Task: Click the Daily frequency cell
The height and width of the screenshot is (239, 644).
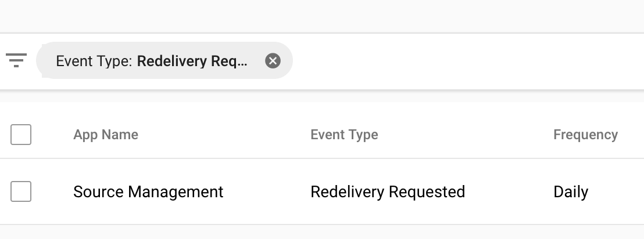Action: pyautogui.click(x=571, y=192)
